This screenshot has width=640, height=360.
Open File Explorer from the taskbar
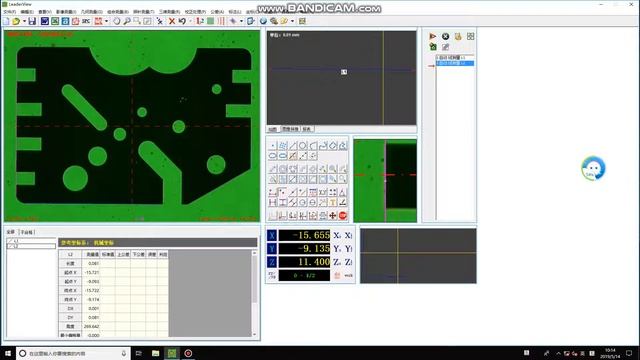point(156,353)
